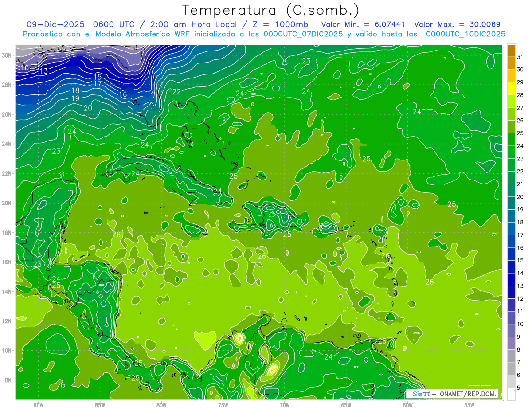Click the '13' contour label on the map
Screen dimensions: 532x411
(x=44, y=71)
